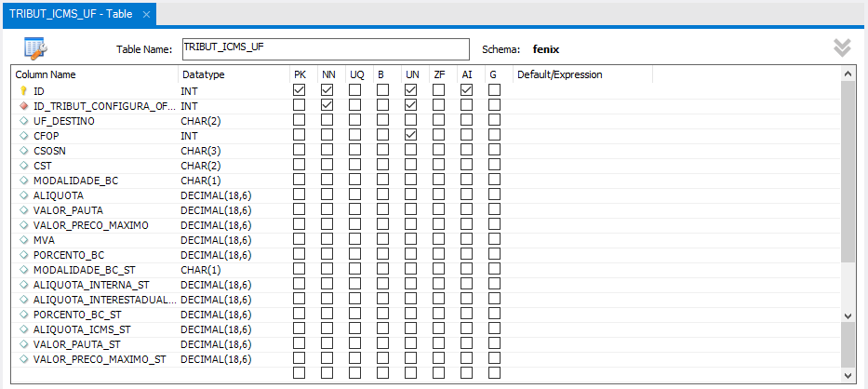868x389 pixels.
Task: Click the diamond icon beside ALIQUOTA
Action: point(23,195)
